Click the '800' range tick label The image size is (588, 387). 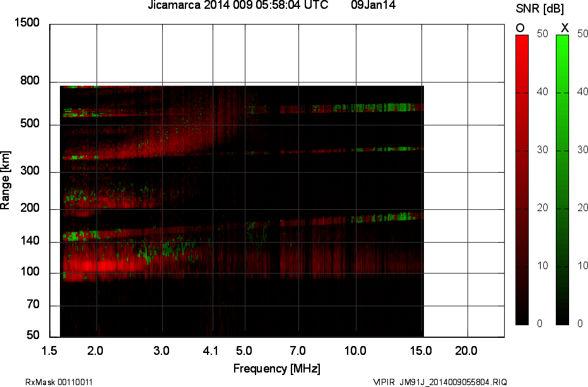point(30,80)
